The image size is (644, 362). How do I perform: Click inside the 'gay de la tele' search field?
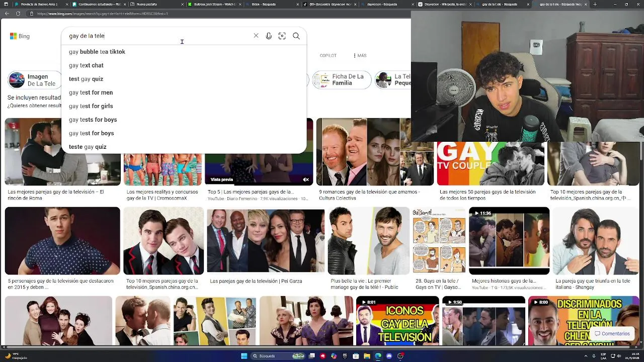(158, 36)
